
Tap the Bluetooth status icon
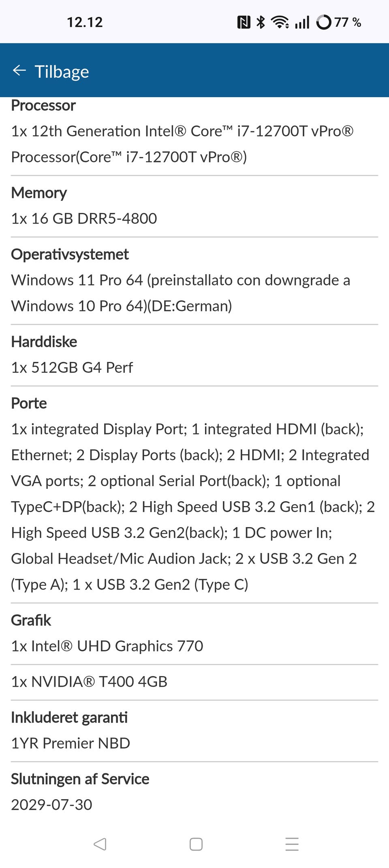coord(261,22)
